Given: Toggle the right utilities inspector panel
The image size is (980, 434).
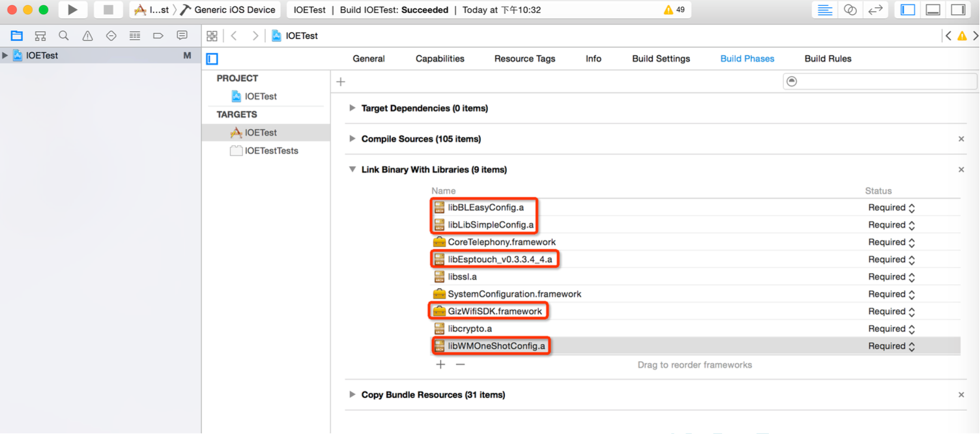Looking at the screenshot, I should [958, 9].
